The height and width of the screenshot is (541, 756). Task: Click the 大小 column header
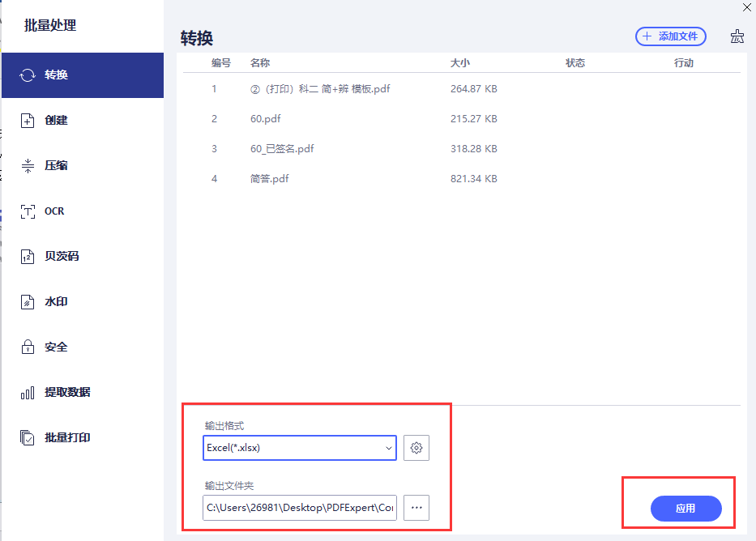pos(460,62)
